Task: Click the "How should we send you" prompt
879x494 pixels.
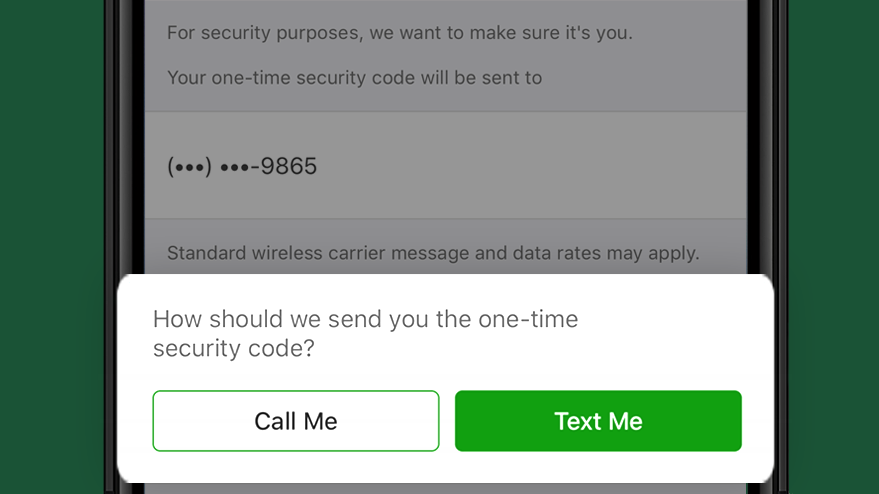Action: pos(365,320)
